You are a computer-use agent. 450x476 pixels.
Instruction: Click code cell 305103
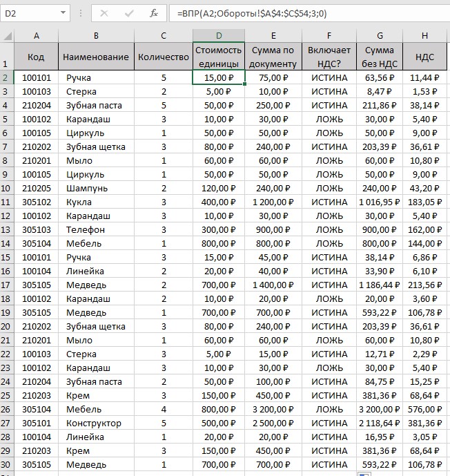[36, 230]
